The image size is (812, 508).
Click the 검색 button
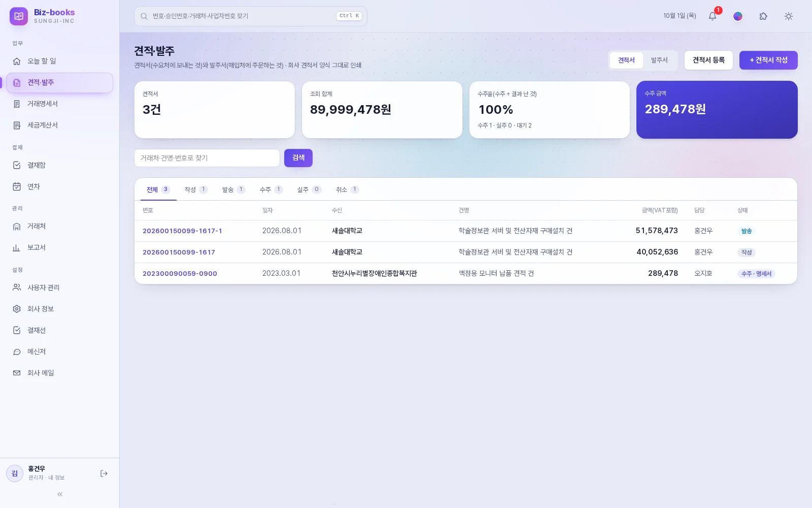click(x=298, y=158)
